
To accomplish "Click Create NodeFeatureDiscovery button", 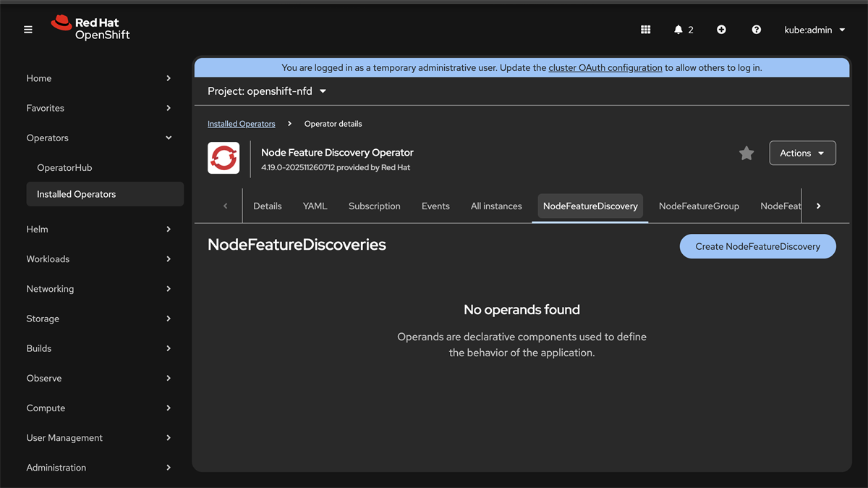I will tap(757, 246).
